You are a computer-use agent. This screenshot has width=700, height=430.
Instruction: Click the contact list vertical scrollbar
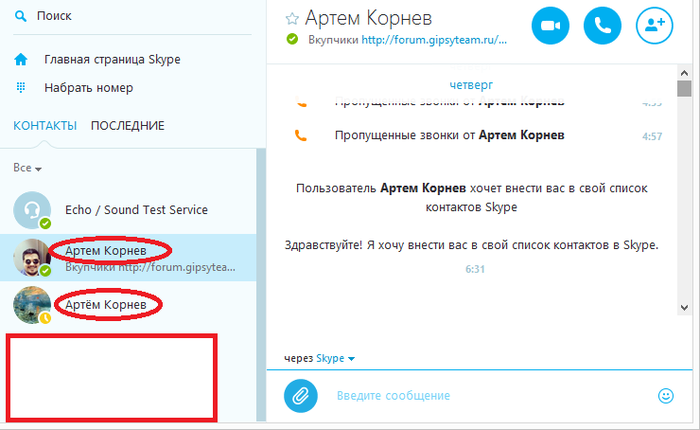click(261, 284)
